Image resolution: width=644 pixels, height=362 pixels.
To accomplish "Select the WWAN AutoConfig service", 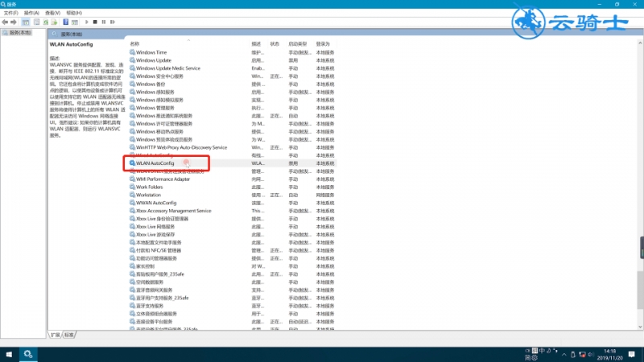I will coord(156,203).
